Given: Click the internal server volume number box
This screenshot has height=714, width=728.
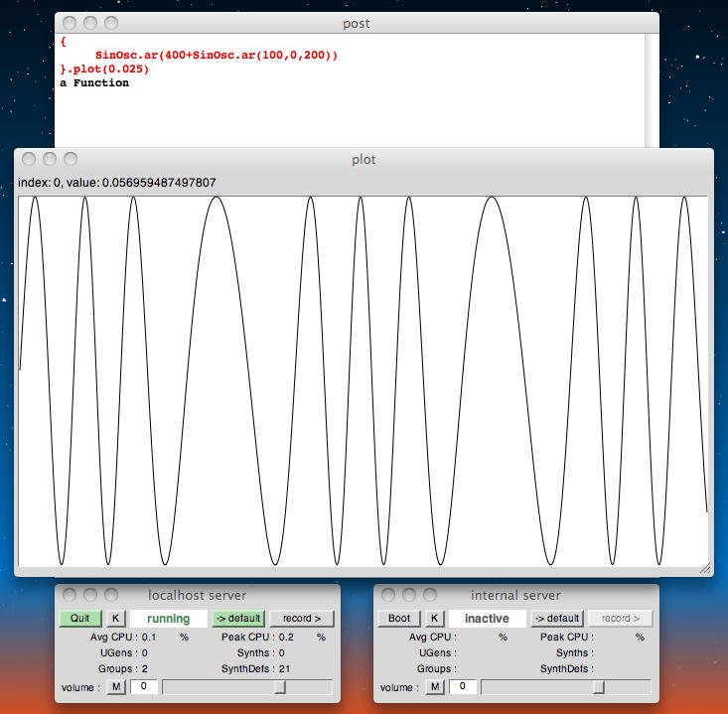Looking at the screenshot, I should coord(462,687).
